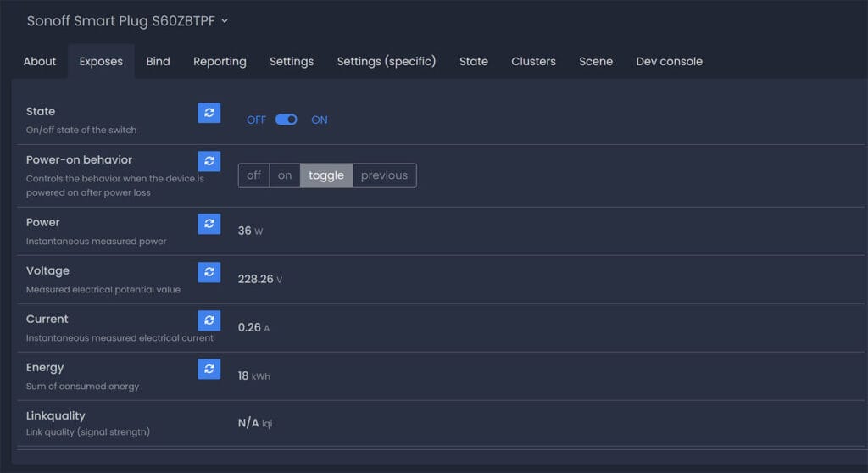Select 'toggle' power-on behavior
The image size is (868, 473).
point(326,175)
